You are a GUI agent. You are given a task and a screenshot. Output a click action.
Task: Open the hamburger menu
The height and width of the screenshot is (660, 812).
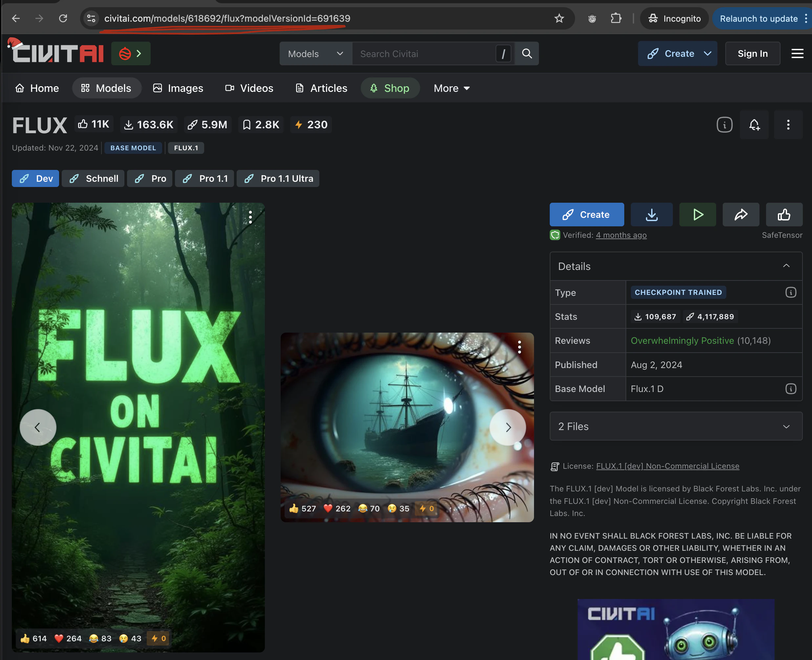tap(797, 53)
